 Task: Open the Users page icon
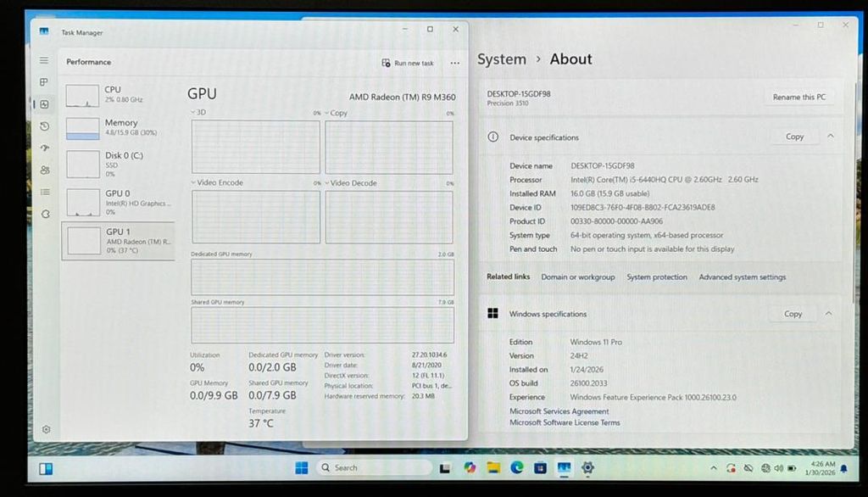click(44, 170)
